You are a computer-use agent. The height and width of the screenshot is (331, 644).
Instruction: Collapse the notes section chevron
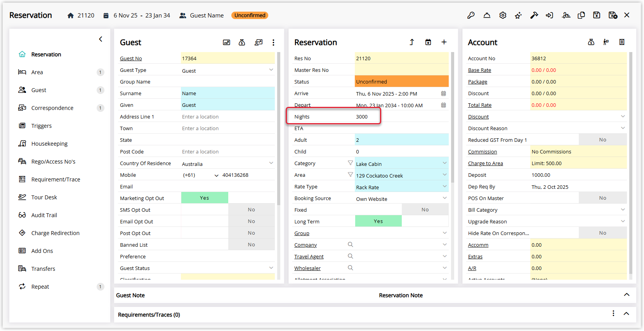[627, 295]
